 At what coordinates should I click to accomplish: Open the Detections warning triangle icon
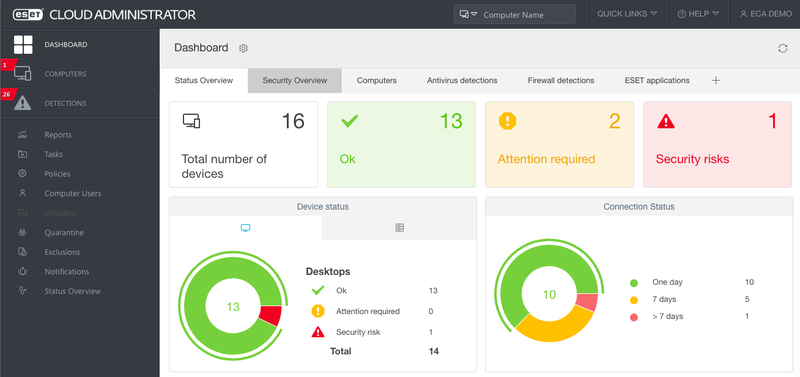tap(23, 103)
